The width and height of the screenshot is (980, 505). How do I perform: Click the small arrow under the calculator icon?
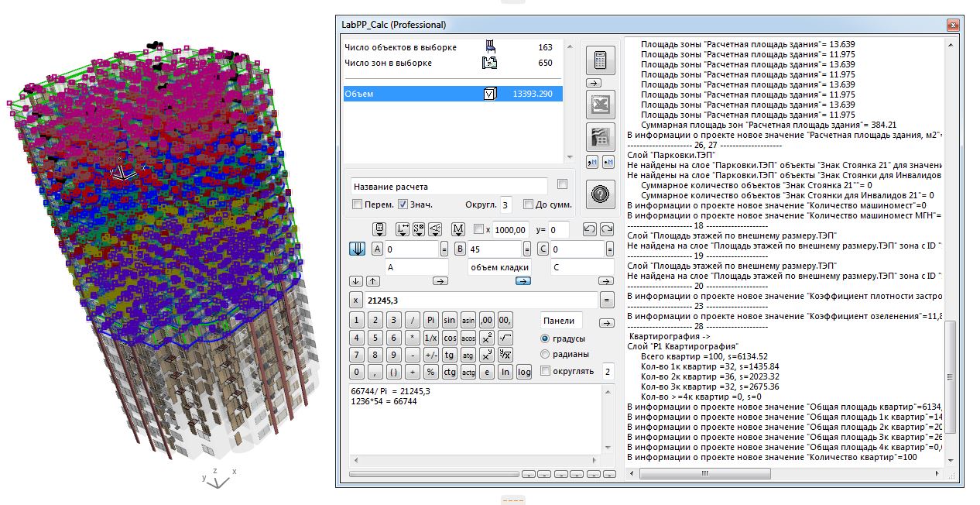coord(594,82)
